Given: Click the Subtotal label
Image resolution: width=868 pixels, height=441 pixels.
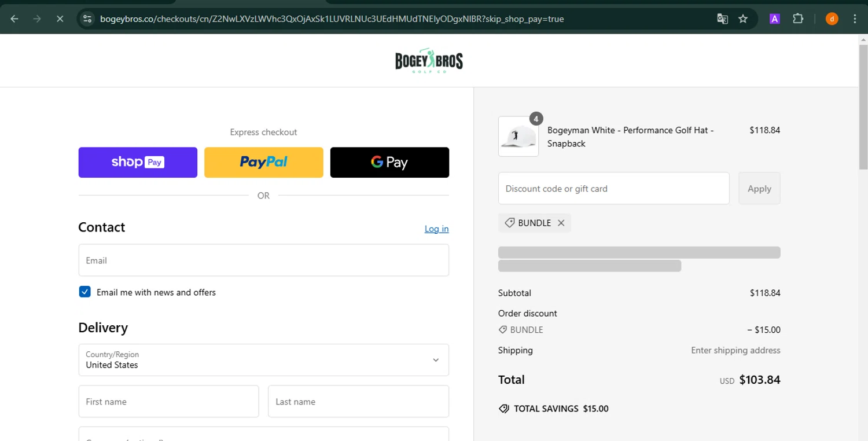Looking at the screenshot, I should pyautogui.click(x=514, y=293).
